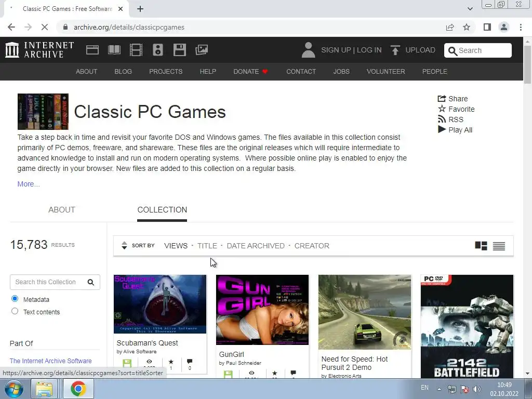Open the Web (Wayback) icon in navbar

tap(92, 50)
